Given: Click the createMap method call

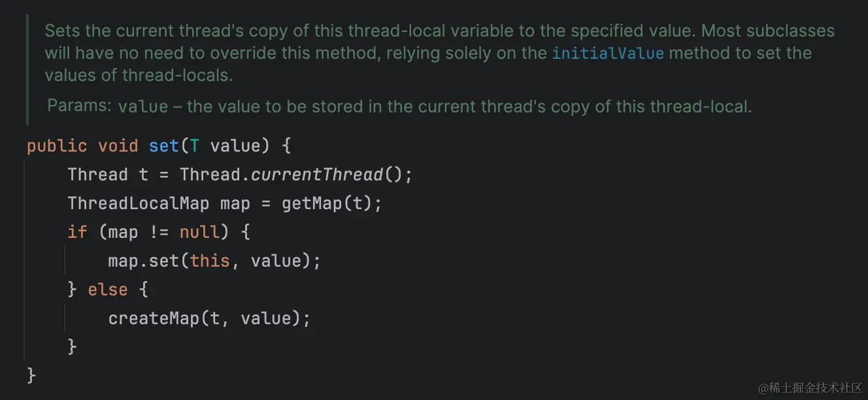Looking at the screenshot, I should tap(153, 318).
